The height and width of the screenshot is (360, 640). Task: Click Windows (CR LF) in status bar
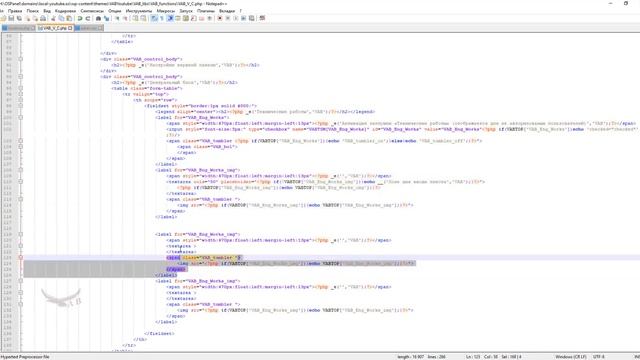coord(571,357)
